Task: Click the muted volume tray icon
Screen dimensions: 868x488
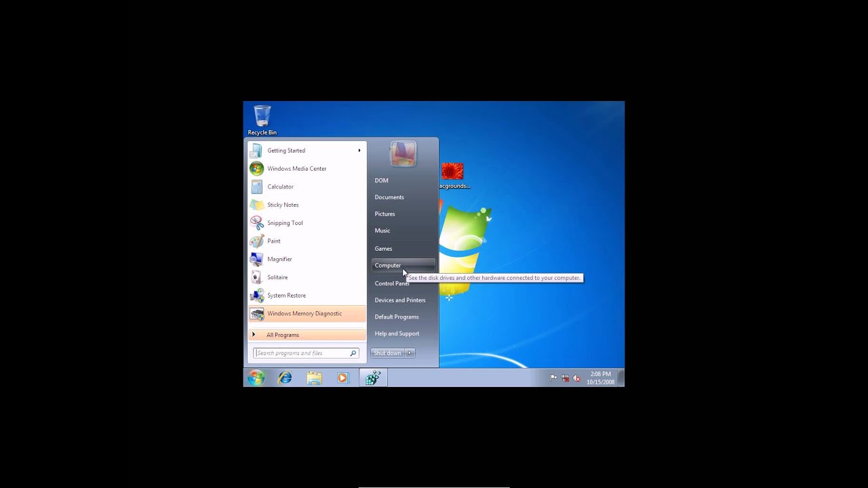Action: point(576,378)
